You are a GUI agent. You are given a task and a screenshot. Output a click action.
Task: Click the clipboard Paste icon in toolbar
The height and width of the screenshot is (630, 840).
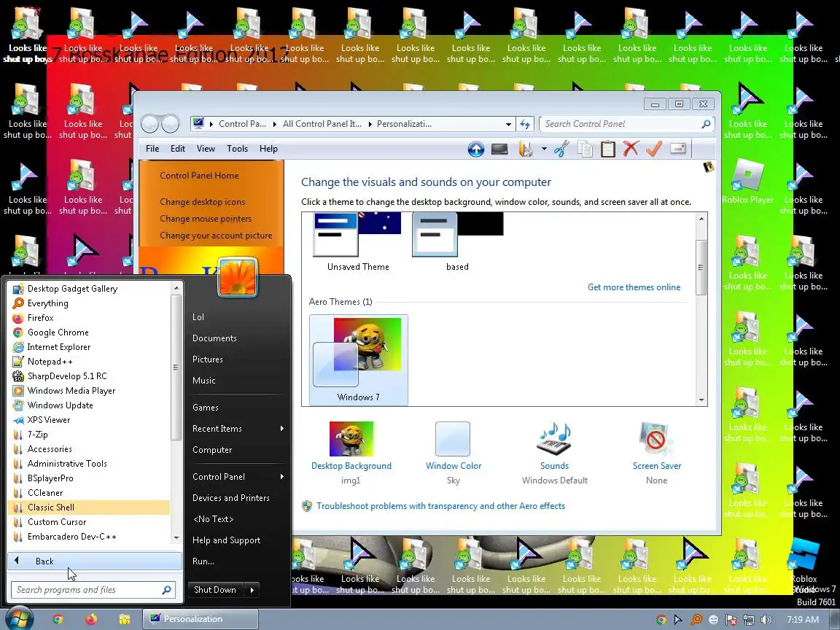[x=608, y=149]
